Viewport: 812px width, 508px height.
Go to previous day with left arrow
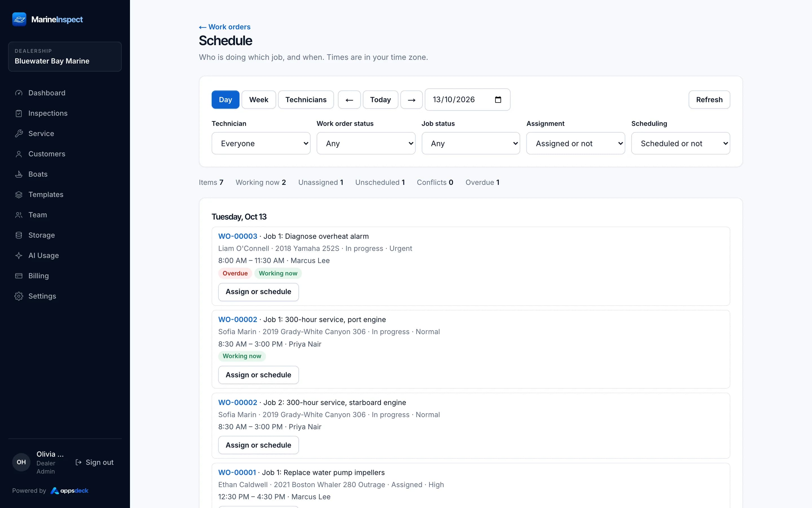(x=349, y=99)
